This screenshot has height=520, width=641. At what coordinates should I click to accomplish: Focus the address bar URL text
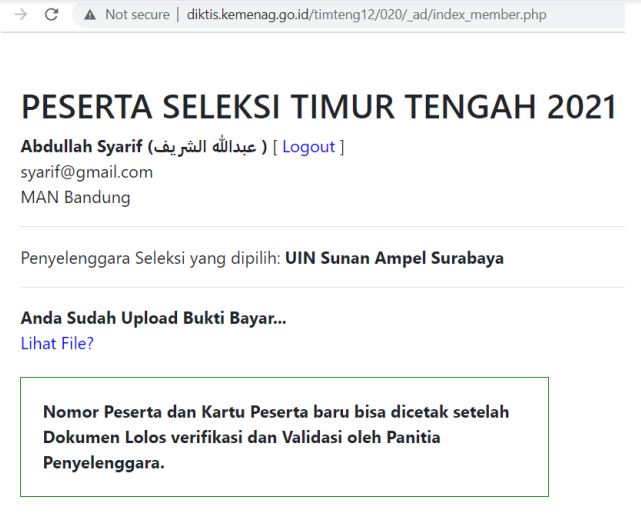[366, 15]
